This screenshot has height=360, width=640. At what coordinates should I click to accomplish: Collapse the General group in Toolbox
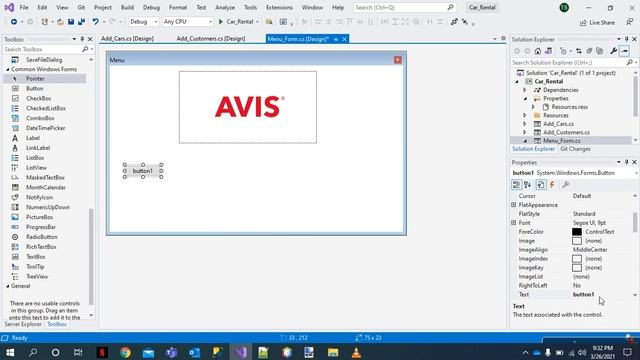point(7,286)
